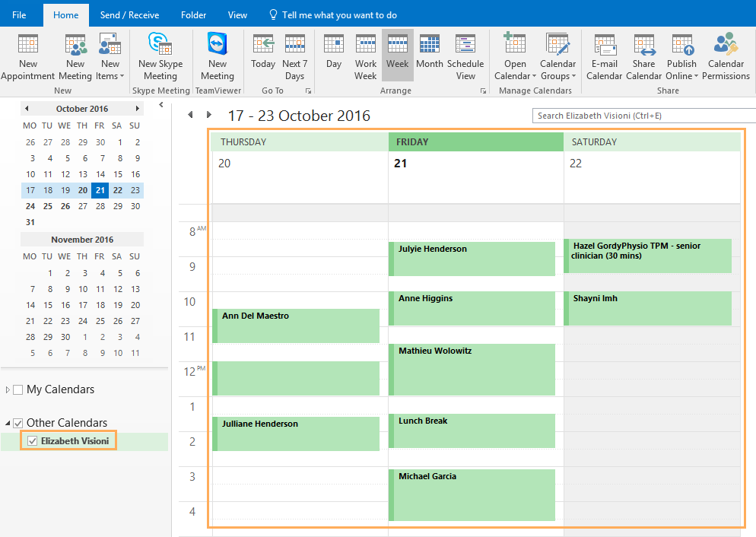Switch to the Send / Receive tab
Screen dimensions: 756x537
[x=131, y=15]
